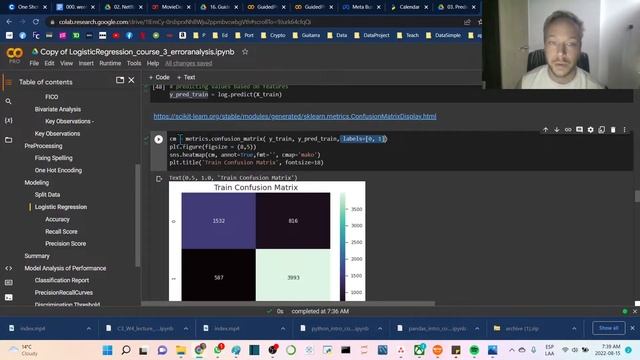The height and width of the screenshot is (360, 640).
Task: Expand options for pandas_intro download
Action: tap(477, 328)
